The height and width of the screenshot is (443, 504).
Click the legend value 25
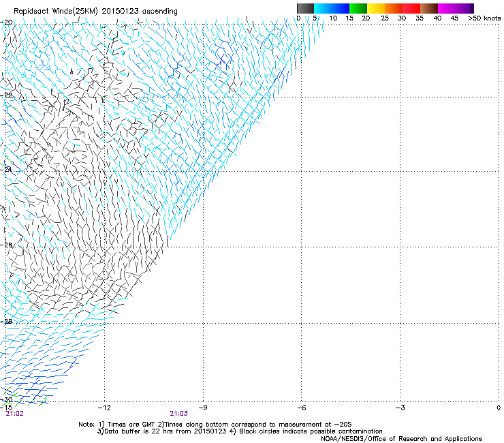(x=385, y=18)
